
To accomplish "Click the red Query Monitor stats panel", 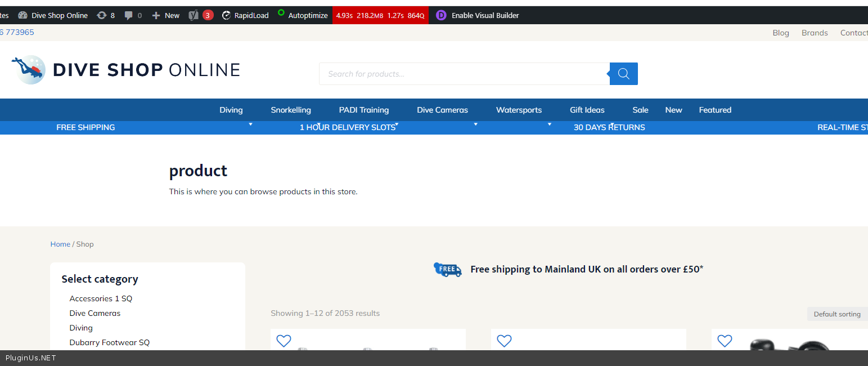I will click(x=380, y=15).
